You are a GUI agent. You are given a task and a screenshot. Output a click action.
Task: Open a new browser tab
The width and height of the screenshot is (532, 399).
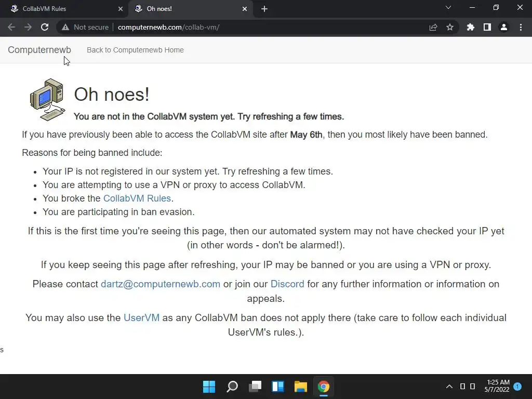(264, 9)
